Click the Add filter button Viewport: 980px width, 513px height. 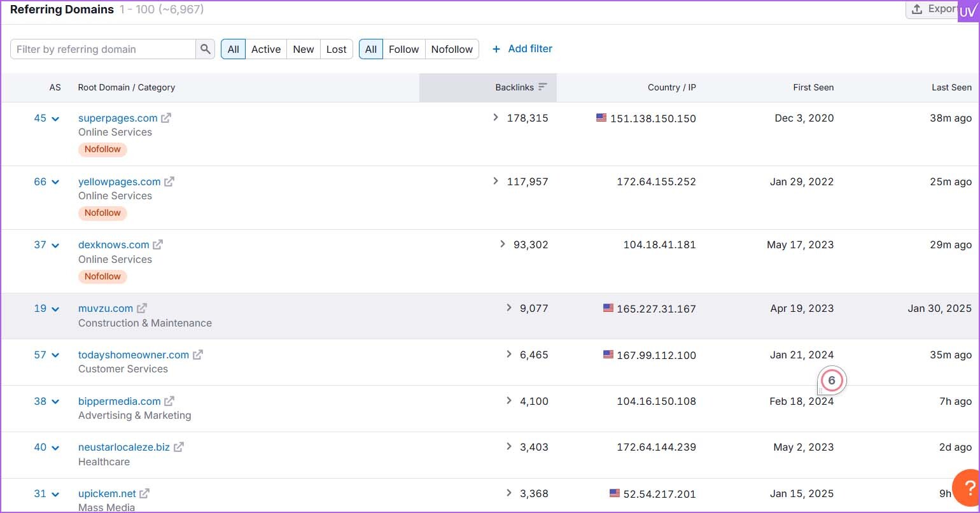(x=522, y=49)
